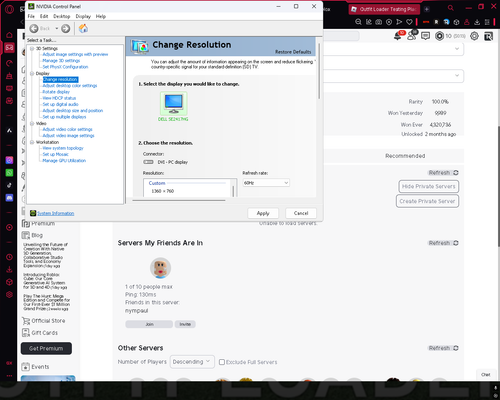Click the Forward arrow in NVIDIA toolbar
The width and height of the screenshot is (500, 400).
coord(66,29)
